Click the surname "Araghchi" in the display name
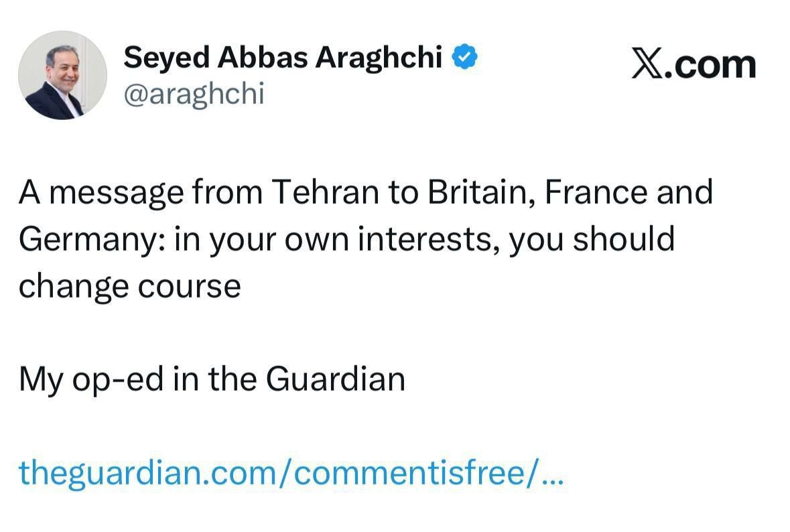Viewport: 790px width, 532px height. 379,59
